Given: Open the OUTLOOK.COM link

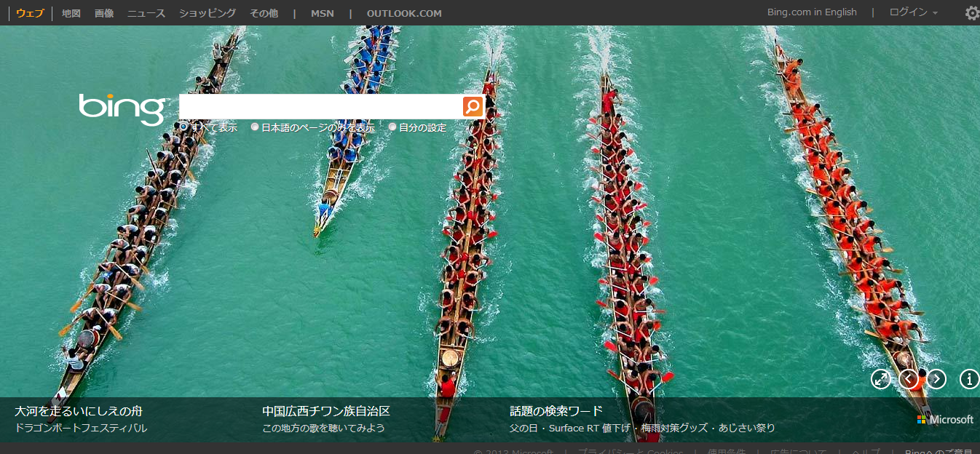Looking at the screenshot, I should [x=404, y=13].
